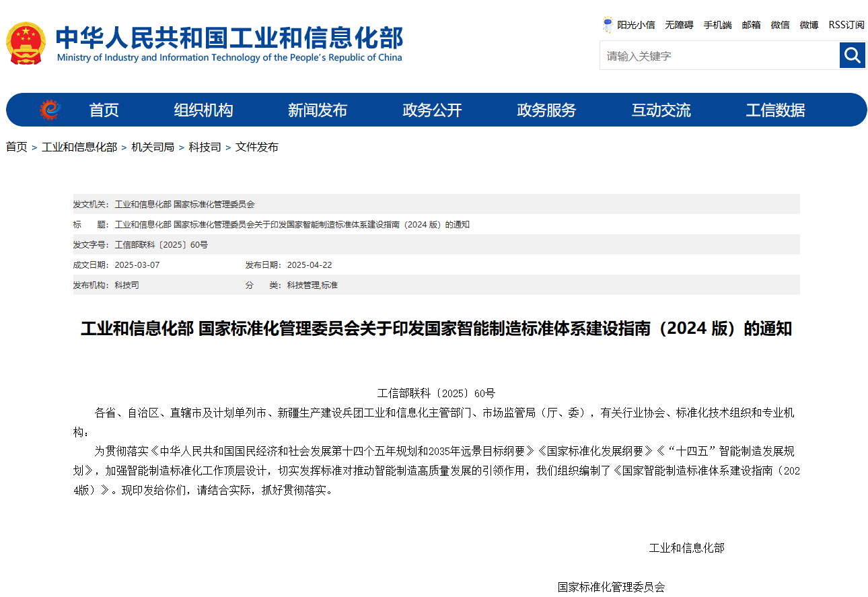The height and width of the screenshot is (597, 868).
Task: Open the 手机端 mobile version link
Action: click(x=717, y=25)
